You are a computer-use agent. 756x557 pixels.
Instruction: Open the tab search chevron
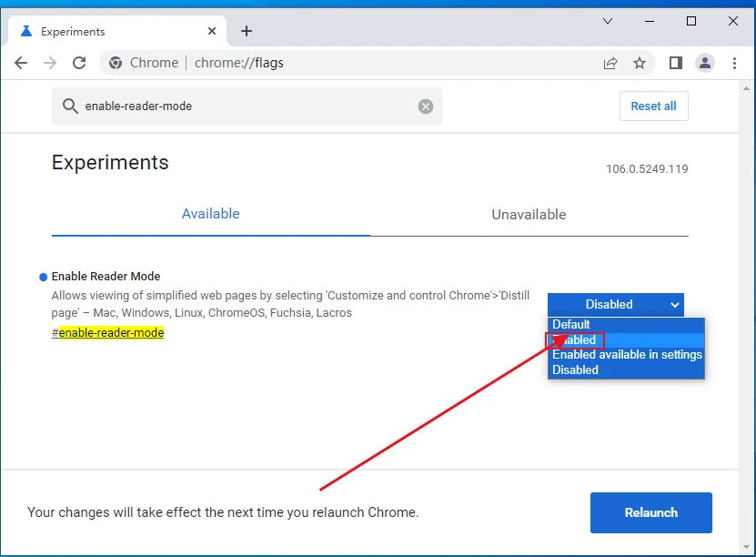click(608, 21)
